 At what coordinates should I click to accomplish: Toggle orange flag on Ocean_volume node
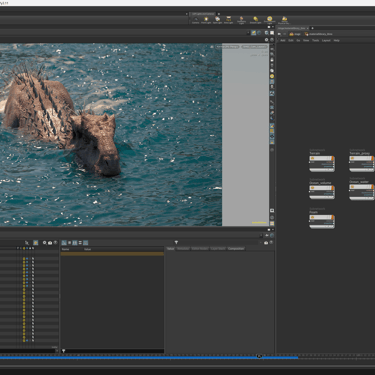(x=332, y=188)
